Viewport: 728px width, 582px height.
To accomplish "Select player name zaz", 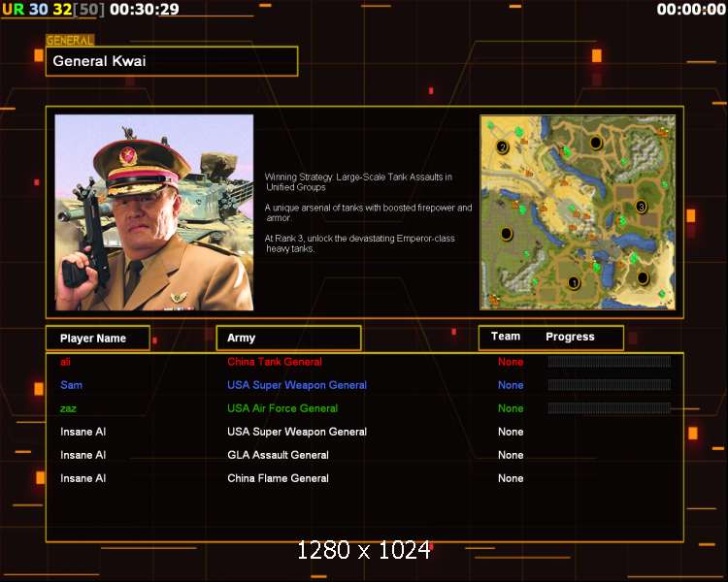I will [x=68, y=409].
